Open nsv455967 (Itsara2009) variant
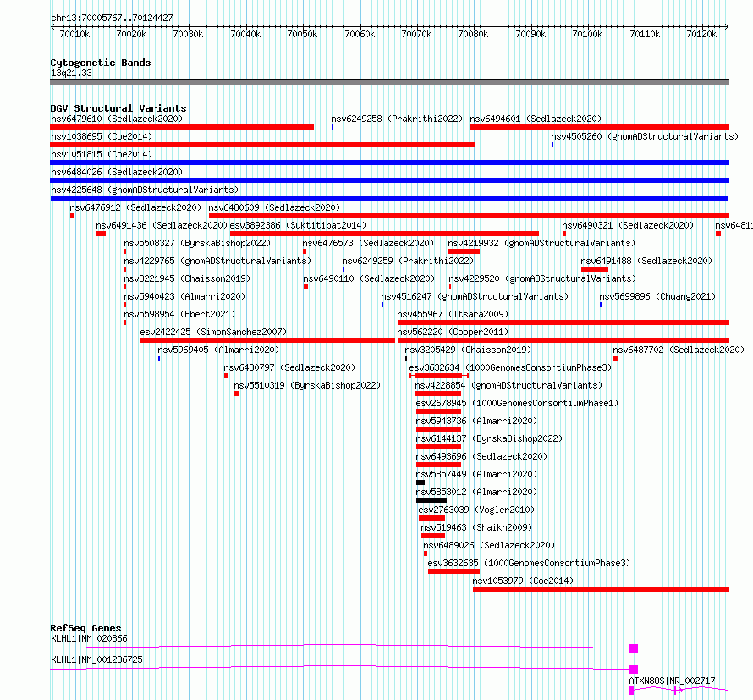 point(453,314)
